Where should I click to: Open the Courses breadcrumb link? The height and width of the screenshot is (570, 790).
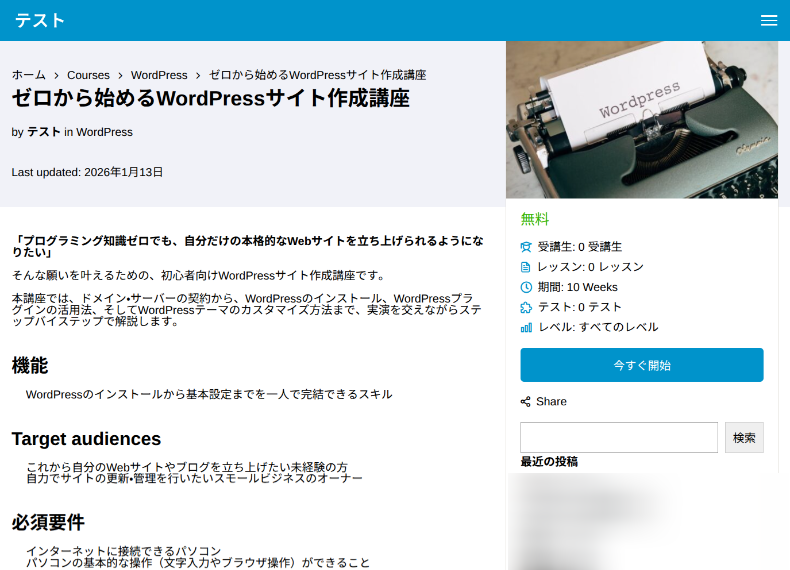(x=88, y=75)
